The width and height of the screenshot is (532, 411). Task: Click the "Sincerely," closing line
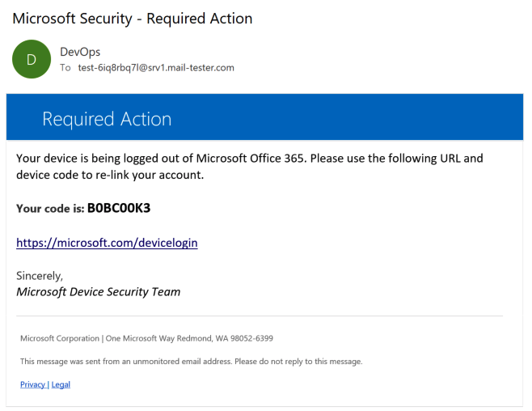[39, 276]
